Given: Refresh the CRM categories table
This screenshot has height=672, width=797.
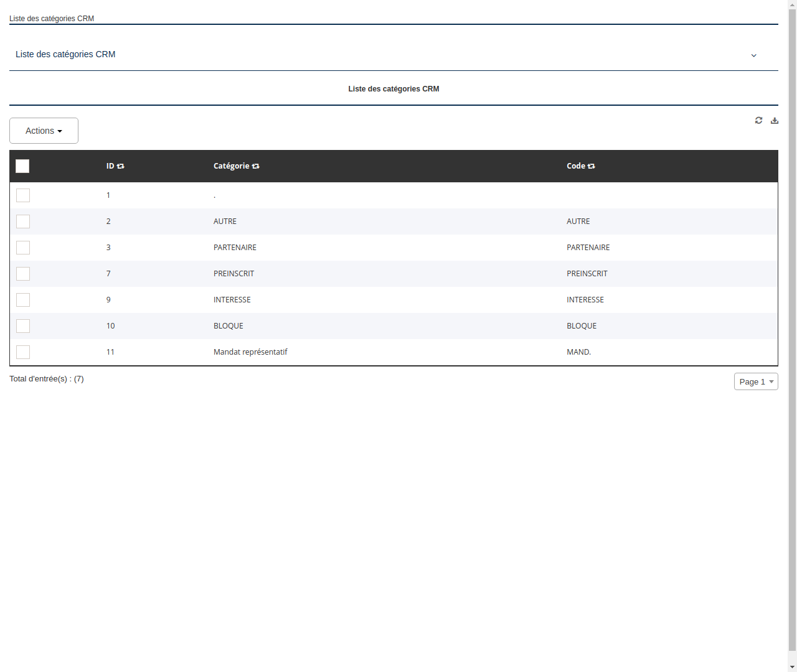Looking at the screenshot, I should (x=758, y=120).
